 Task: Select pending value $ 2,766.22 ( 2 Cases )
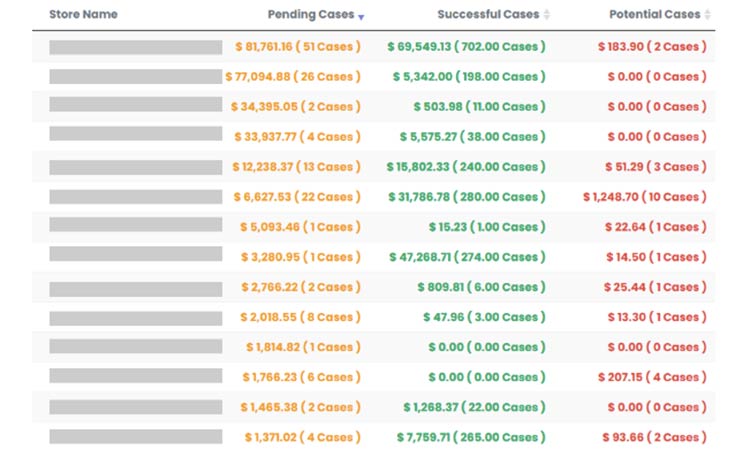[x=301, y=287]
